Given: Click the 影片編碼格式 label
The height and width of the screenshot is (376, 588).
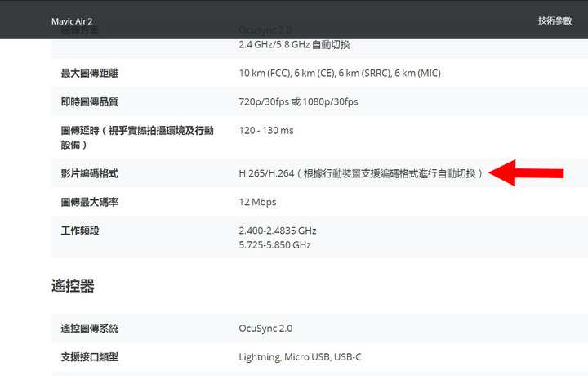Looking at the screenshot, I should tap(90, 173).
